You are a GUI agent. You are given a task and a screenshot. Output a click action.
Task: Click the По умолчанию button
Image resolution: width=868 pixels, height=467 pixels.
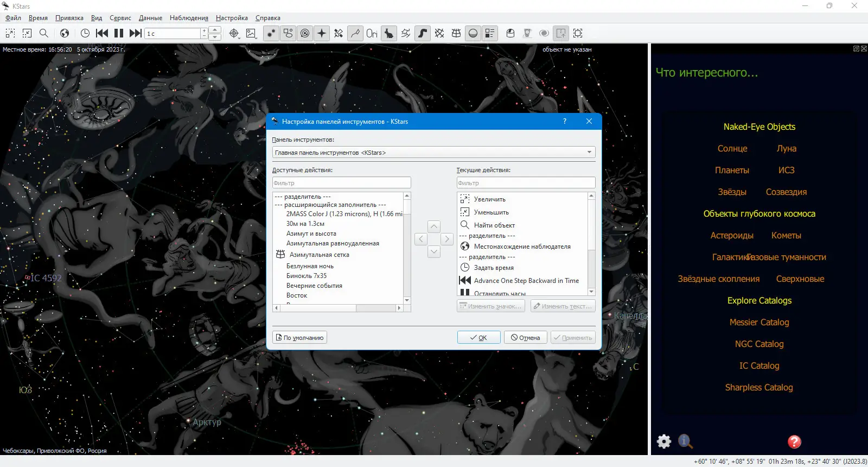(x=299, y=338)
